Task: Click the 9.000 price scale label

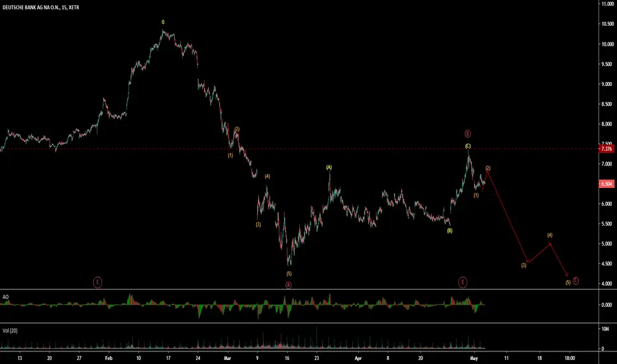Action: click(608, 84)
